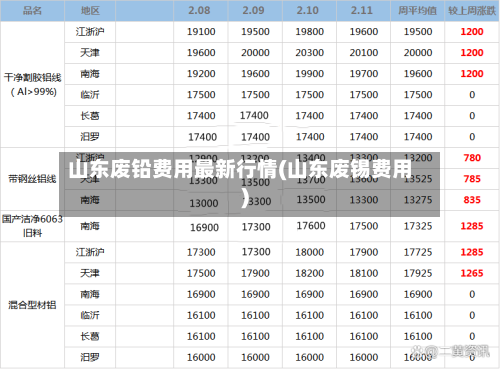Click the 19700 price cell
The image size is (500, 369).
(x=364, y=74)
